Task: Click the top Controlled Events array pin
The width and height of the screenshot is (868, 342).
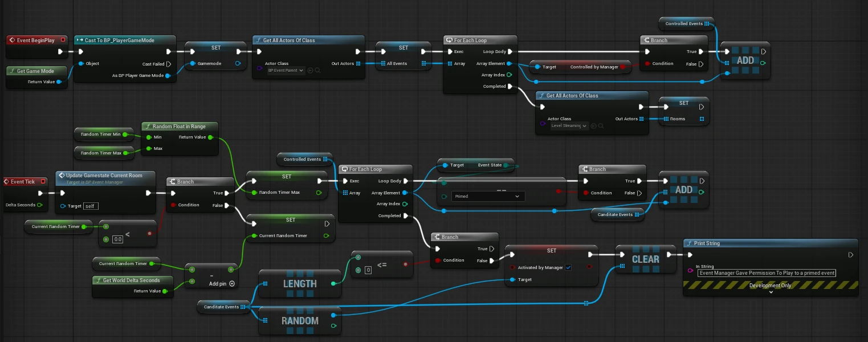Action: (707, 24)
